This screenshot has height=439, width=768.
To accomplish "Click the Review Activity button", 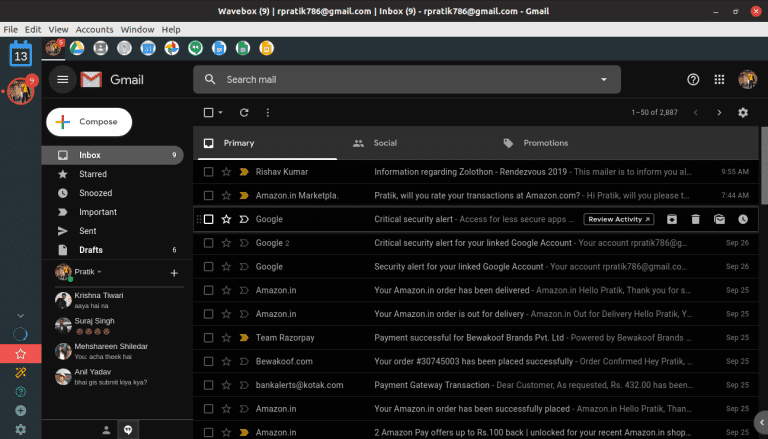I will click(x=619, y=220).
